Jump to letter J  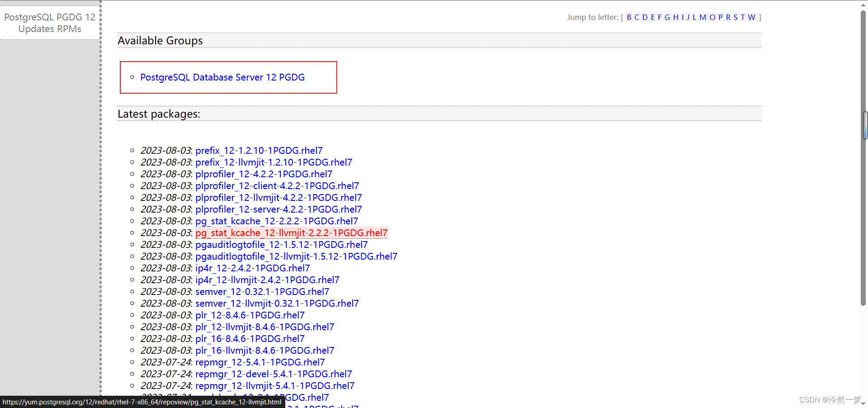(688, 17)
